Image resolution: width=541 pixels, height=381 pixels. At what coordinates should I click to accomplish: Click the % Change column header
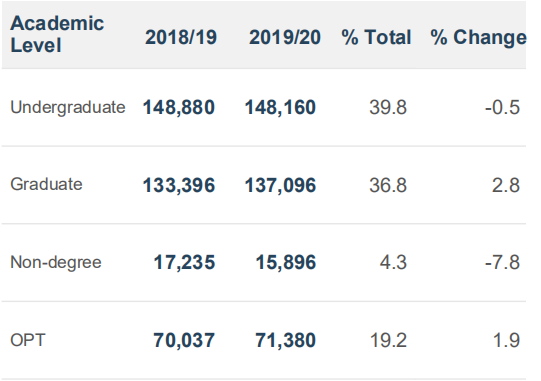click(479, 38)
